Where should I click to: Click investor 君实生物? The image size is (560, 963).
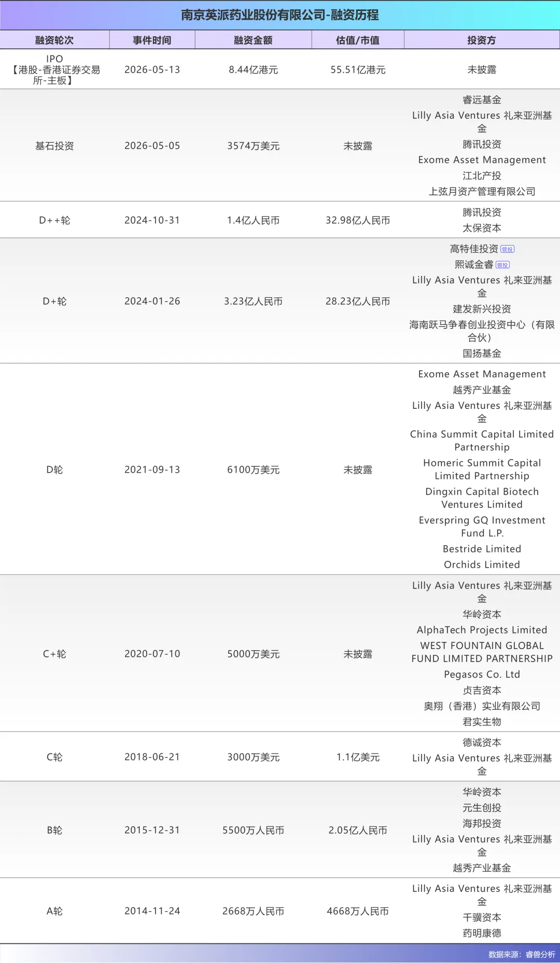482,722
